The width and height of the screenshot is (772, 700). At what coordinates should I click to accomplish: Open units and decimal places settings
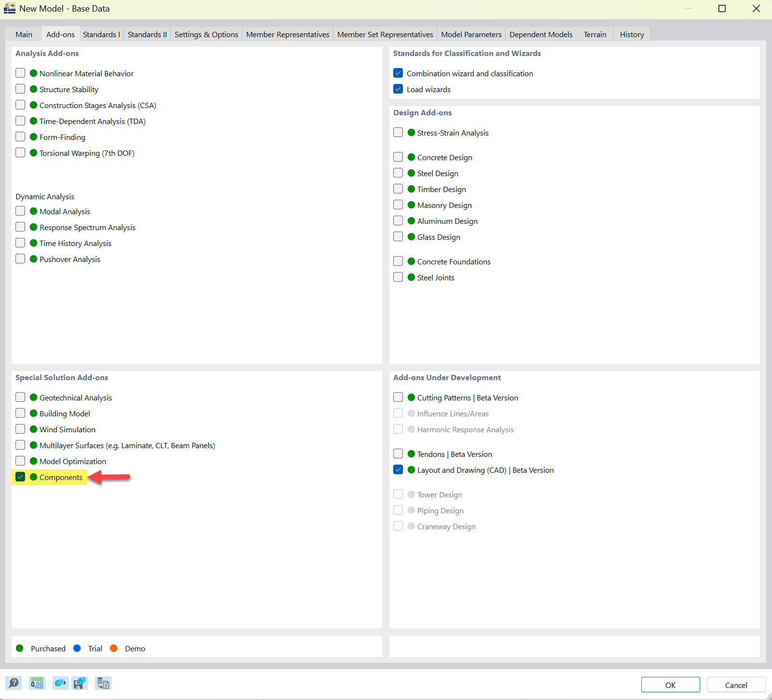tap(37, 683)
